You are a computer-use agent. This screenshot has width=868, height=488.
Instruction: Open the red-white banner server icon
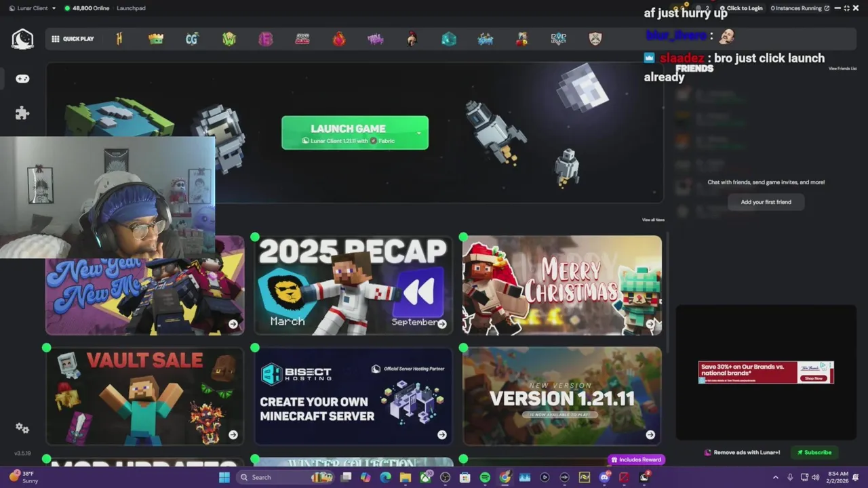tap(302, 39)
